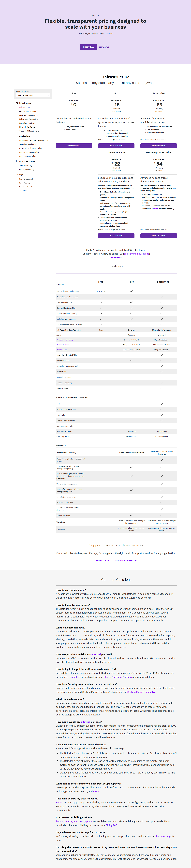Click the Logs section icon in the sidebar

pos(17,175)
